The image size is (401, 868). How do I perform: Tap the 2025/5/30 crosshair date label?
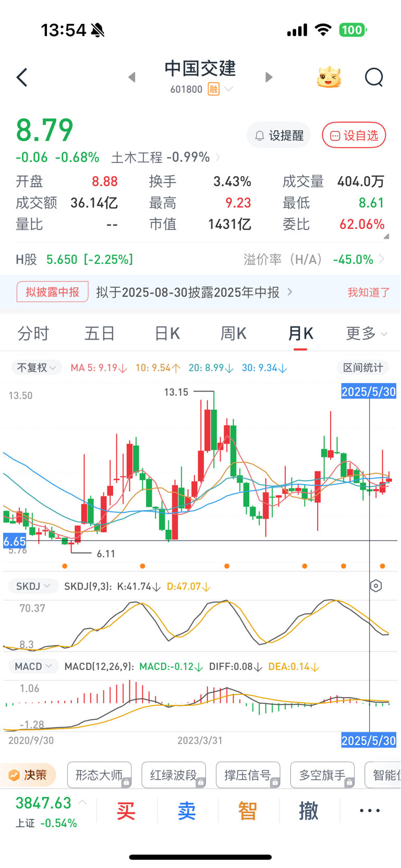369,392
